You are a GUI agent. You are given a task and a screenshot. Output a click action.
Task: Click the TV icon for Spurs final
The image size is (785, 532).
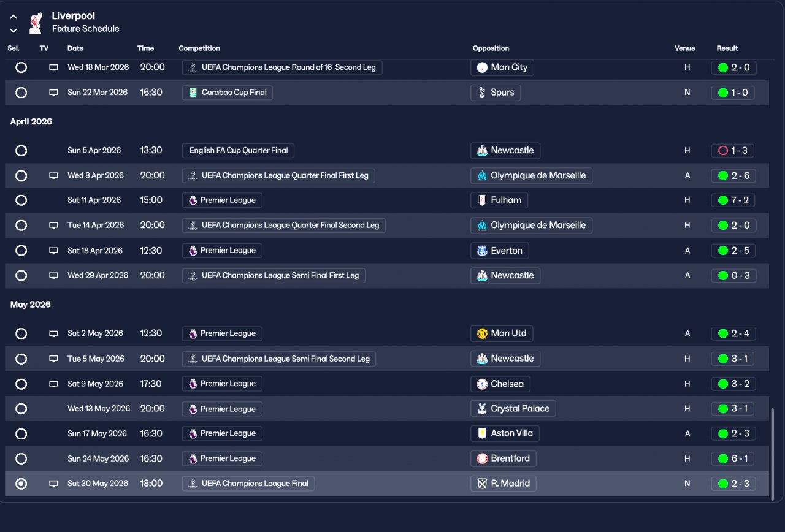pyautogui.click(x=54, y=93)
